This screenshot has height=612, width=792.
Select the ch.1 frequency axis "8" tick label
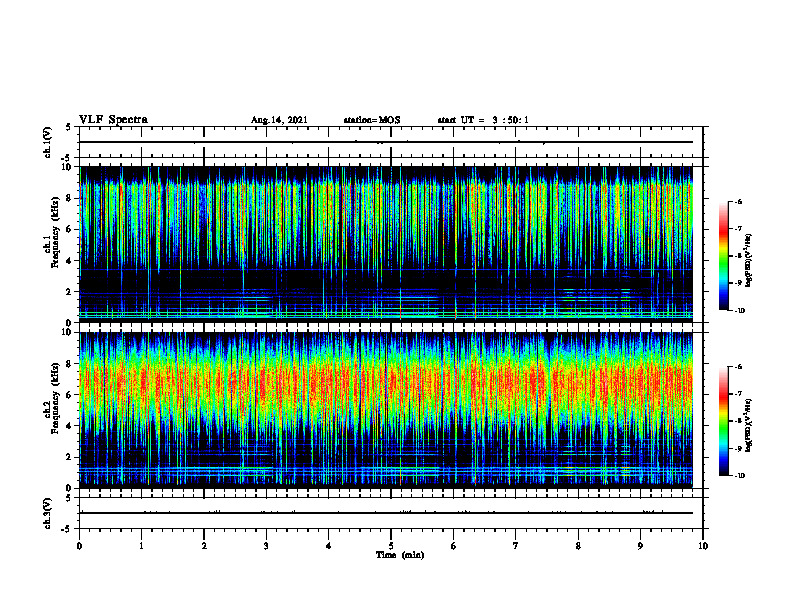point(69,198)
